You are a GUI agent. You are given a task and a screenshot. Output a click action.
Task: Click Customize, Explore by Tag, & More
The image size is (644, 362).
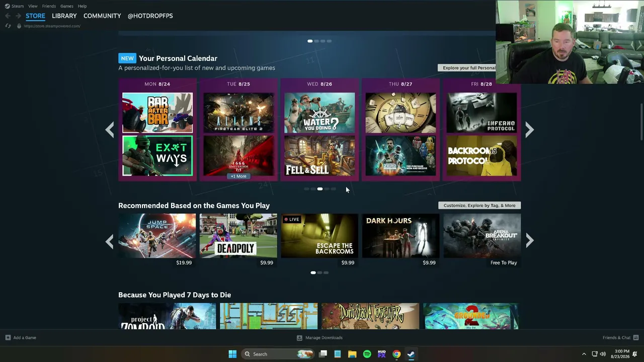pos(479,205)
